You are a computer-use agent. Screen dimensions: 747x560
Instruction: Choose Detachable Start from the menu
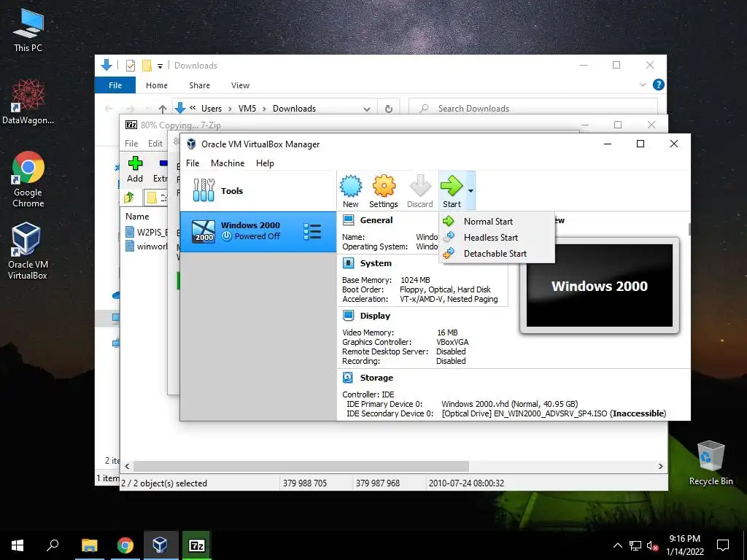pyautogui.click(x=497, y=254)
